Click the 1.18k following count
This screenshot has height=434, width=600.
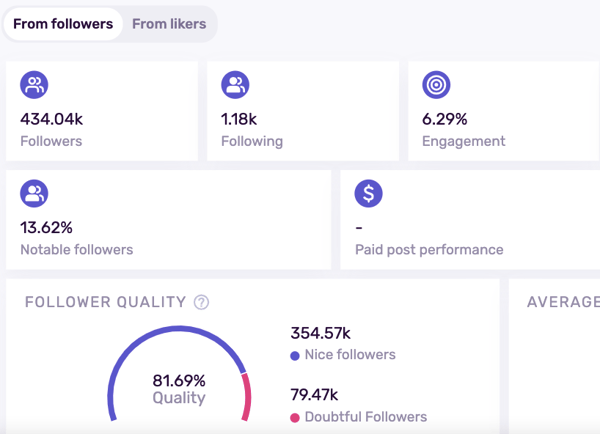coord(240,119)
